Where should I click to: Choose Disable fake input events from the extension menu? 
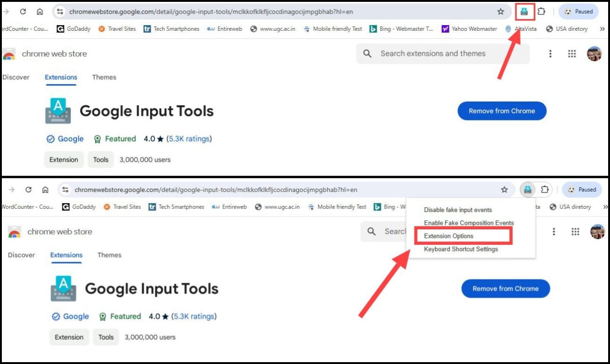coord(458,210)
